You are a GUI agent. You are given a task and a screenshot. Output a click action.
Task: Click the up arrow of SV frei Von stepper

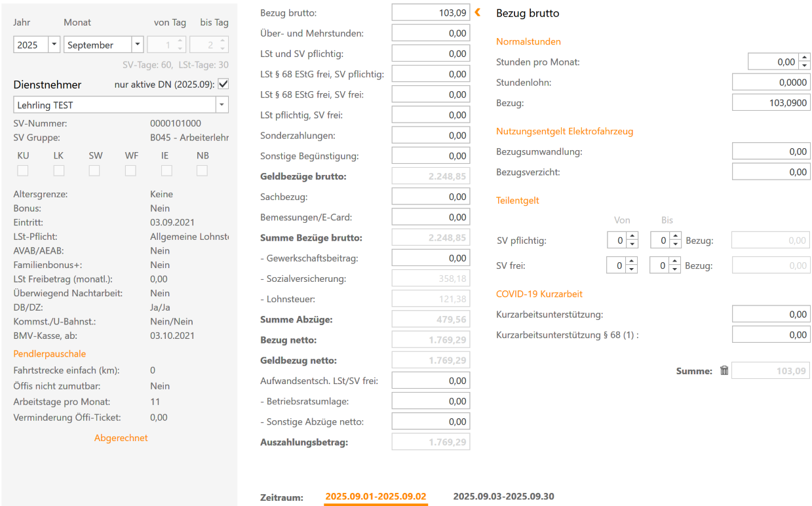click(630, 262)
